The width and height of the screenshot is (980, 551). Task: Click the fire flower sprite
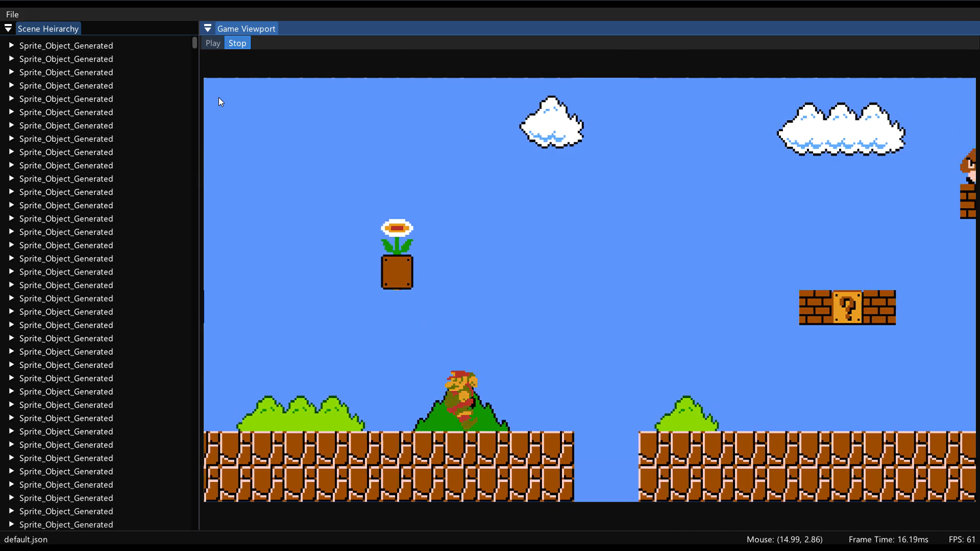397,236
